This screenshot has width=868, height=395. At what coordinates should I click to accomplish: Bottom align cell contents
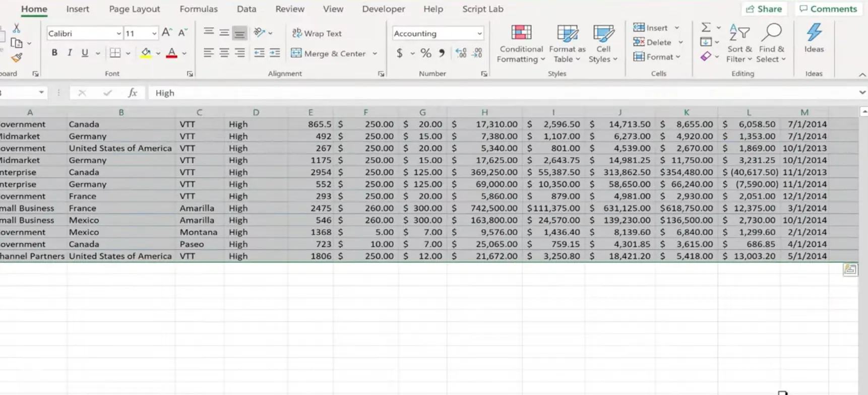(240, 33)
